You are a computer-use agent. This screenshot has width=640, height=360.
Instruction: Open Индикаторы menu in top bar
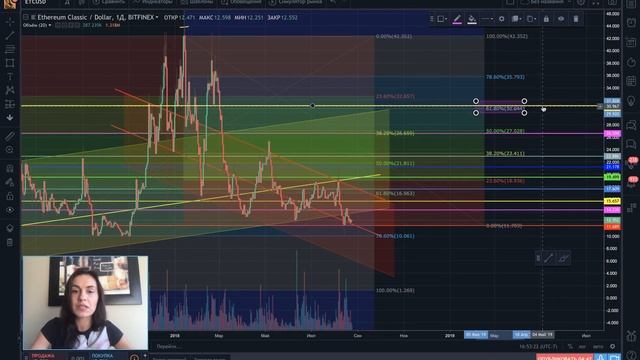coord(153,2)
